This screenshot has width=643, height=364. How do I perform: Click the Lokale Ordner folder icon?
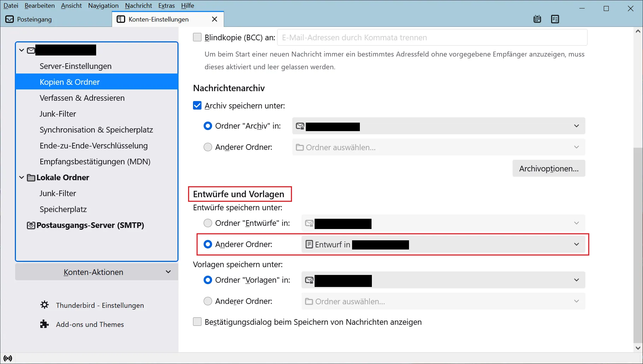point(31,177)
